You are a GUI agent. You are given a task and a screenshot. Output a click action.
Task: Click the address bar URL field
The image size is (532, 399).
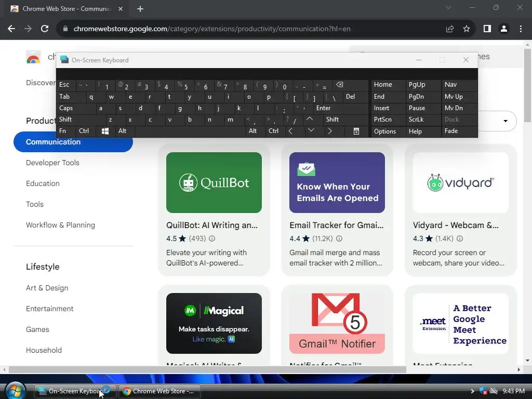click(212, 29)
